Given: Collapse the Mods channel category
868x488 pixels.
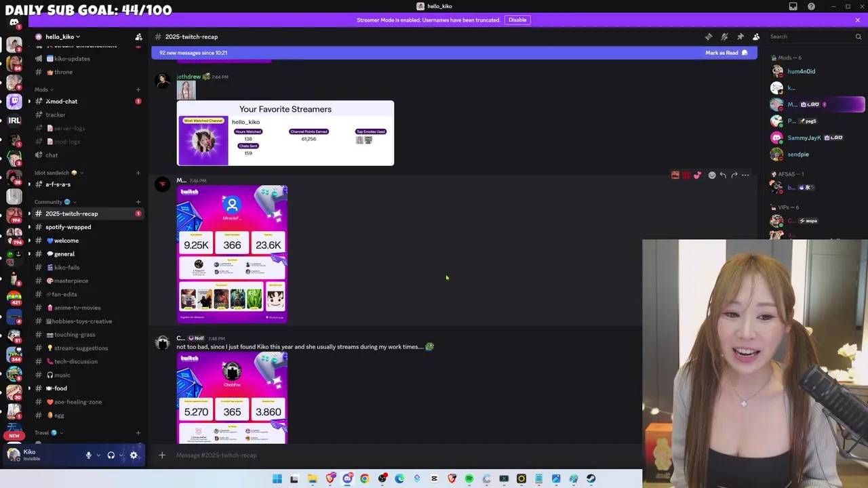Looking at the screenshot, I should pyautogui.click(x=43, y=89).
